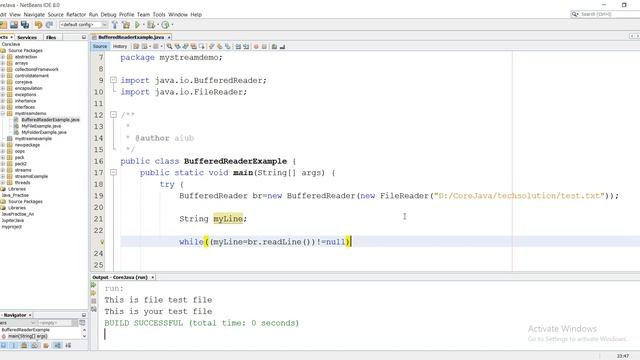Screen dimensions: 640x360
Task: Click the Shift Line Right icon in editor toolbar
Action: coord(245,47)
